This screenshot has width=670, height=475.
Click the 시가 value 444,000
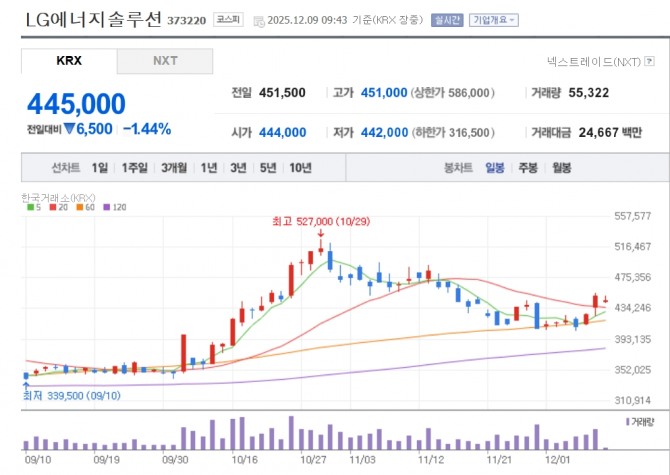(282, 132)
